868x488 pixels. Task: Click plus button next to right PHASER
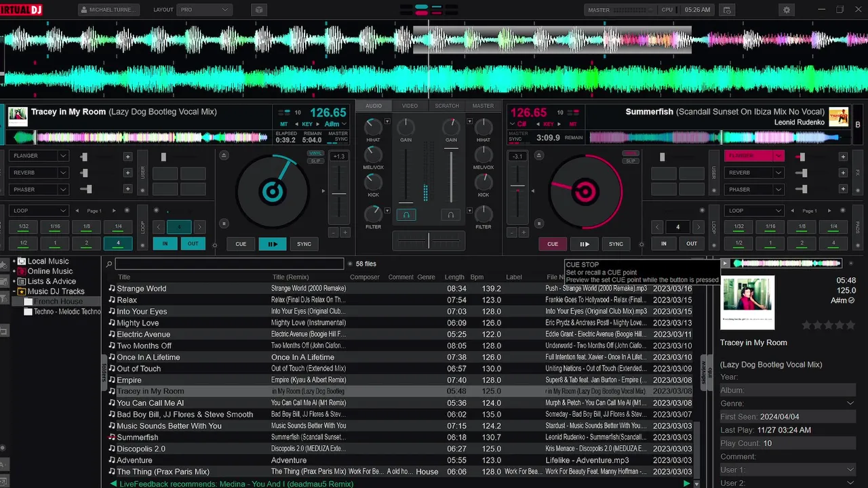(843, 190)
